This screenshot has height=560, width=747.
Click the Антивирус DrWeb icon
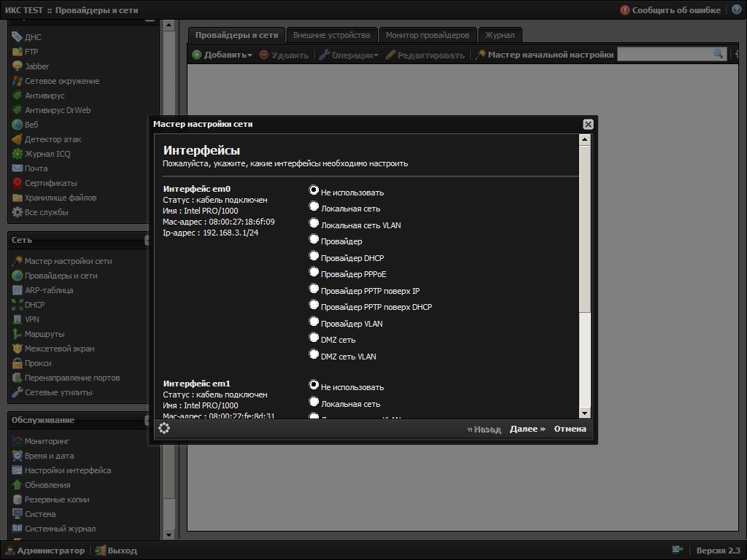tap(18, 110)
